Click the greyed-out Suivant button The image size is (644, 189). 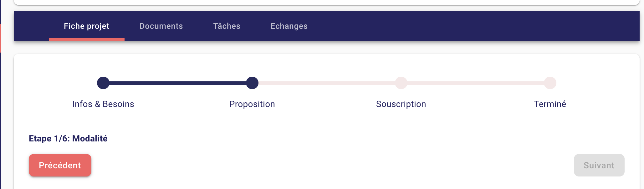pos(599,165)
